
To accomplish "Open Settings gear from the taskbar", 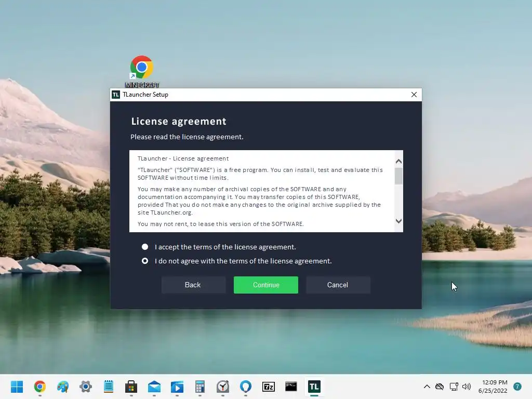I will [x=86, y=387].
